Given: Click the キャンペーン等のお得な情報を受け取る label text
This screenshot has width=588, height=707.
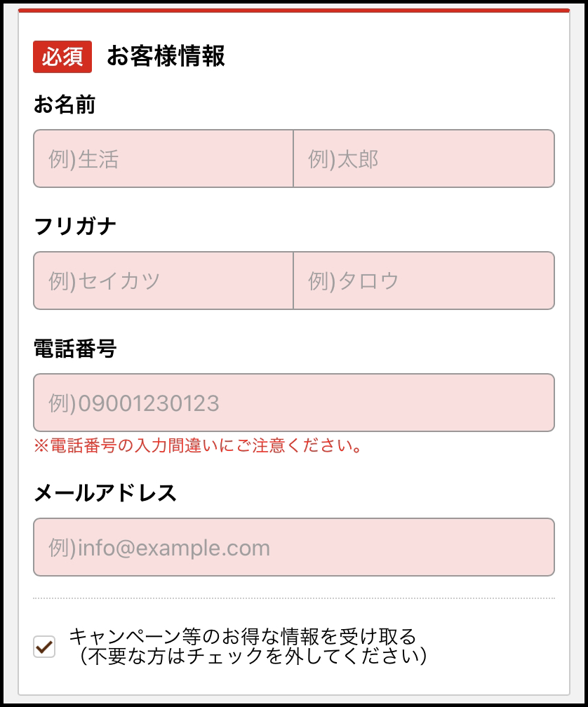Looking at the screenshot, I should [x=243, y=637].
